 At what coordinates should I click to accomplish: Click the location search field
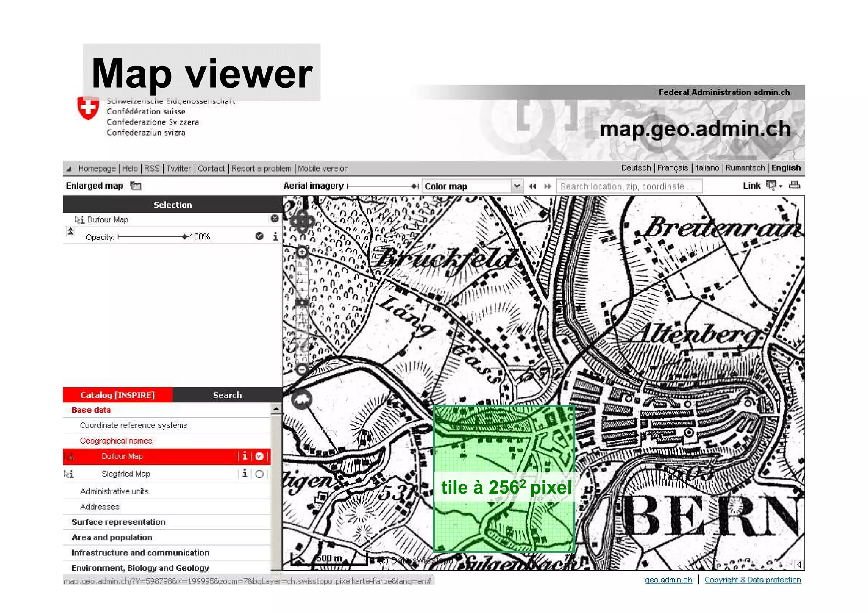pyautogui.click(x=629, y=186)
